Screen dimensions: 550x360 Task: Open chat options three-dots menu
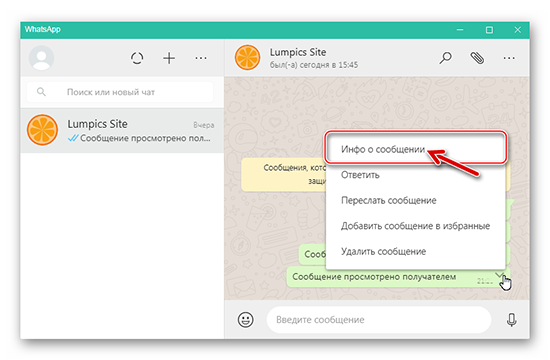[509, 58]
